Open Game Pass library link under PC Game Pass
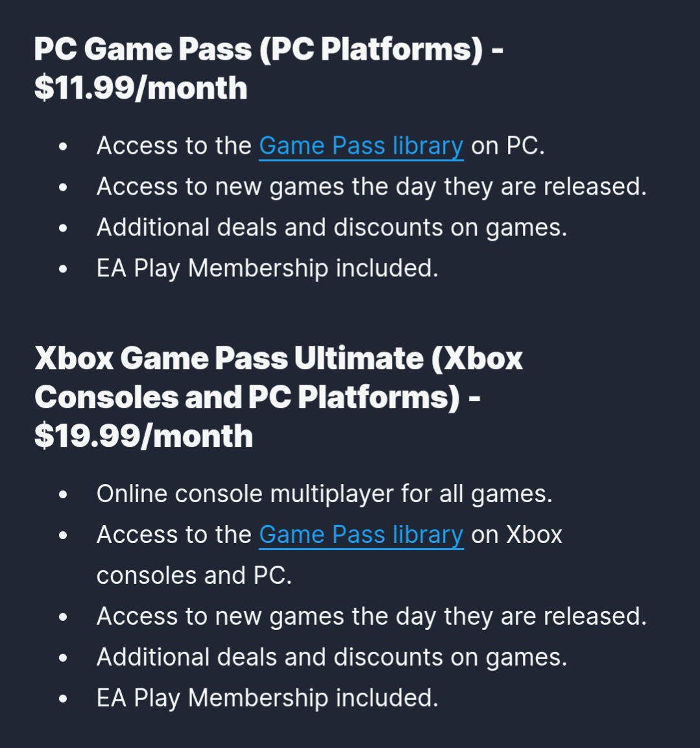This screenshot has width=700, height=748. 361,146
